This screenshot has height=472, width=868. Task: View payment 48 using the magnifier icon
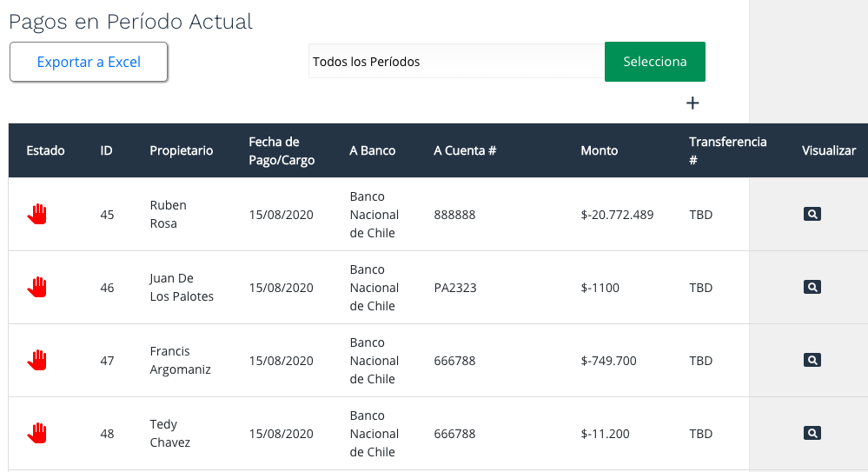(x=812, y=433)
